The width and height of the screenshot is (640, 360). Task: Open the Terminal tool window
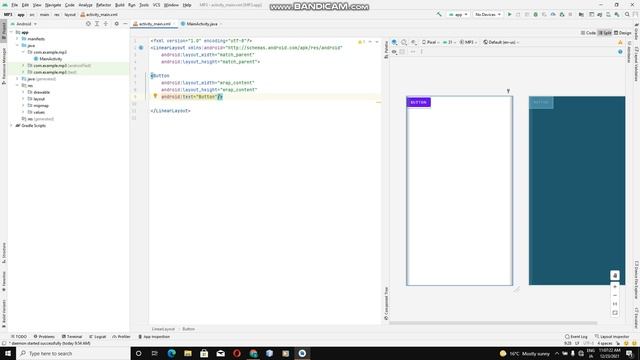tap(72, 336)
